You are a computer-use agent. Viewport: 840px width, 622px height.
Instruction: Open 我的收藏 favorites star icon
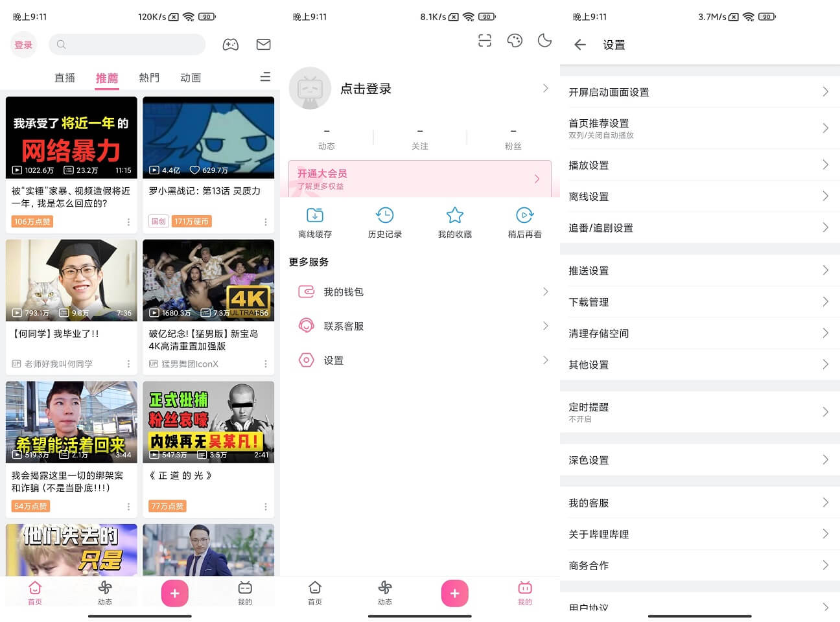(x=455, y=215)
